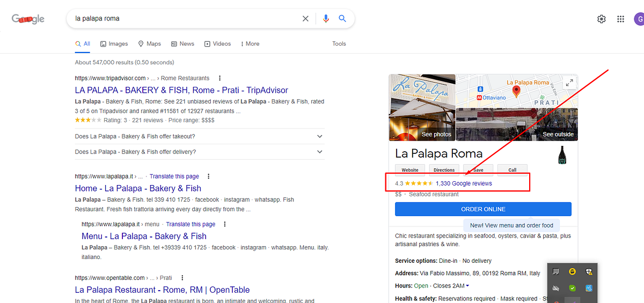Expand 'offer takeout?' question
Viewport: 644px width, 303px height.
[x=200, y=136]
